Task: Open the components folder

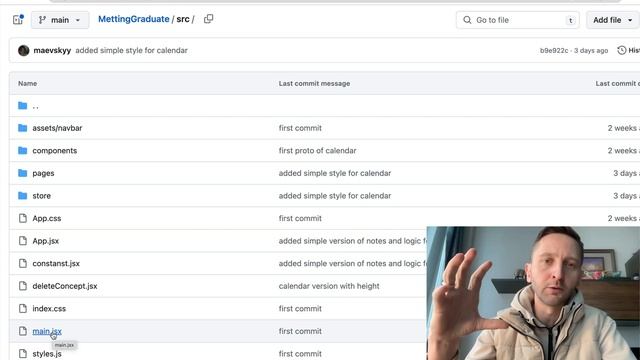Action: [55, 151]
